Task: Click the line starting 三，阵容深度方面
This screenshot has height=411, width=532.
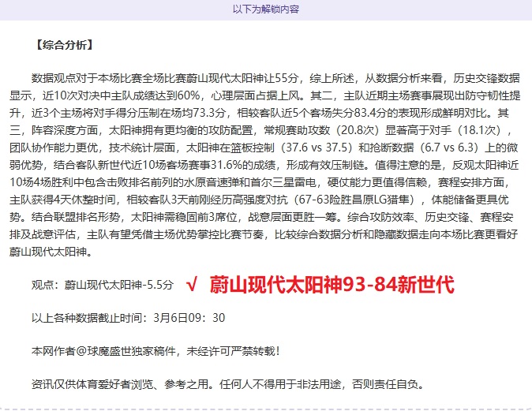Action: pos(260,130)
